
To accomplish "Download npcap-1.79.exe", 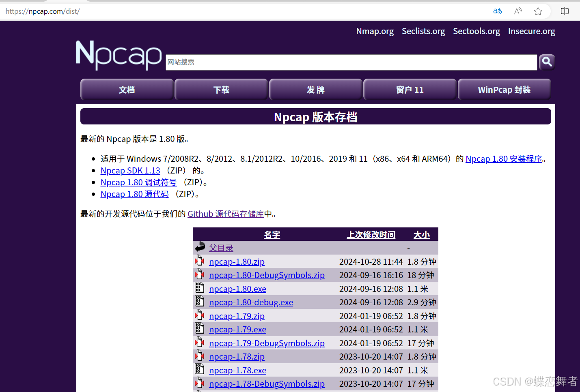I will [237, 330].
